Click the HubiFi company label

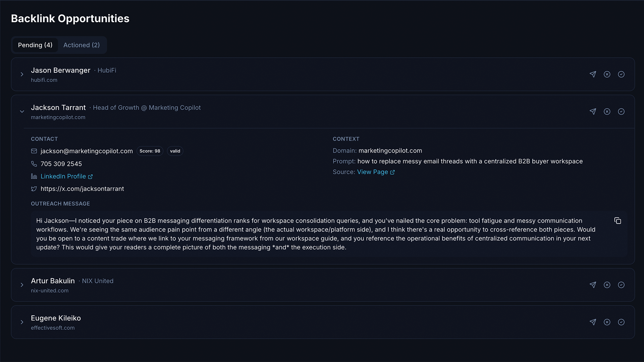click(x=107, y=70)
